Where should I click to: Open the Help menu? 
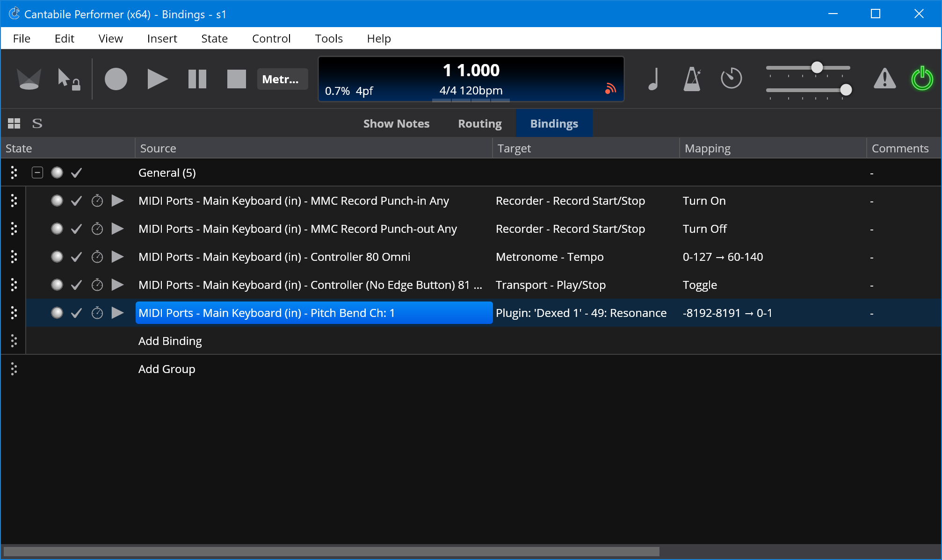(379, 38)
